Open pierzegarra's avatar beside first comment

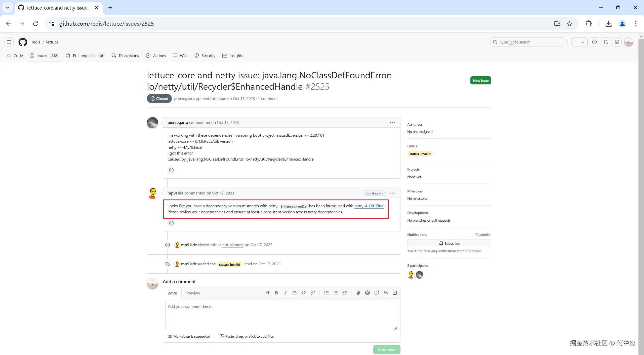coord(152,123)
